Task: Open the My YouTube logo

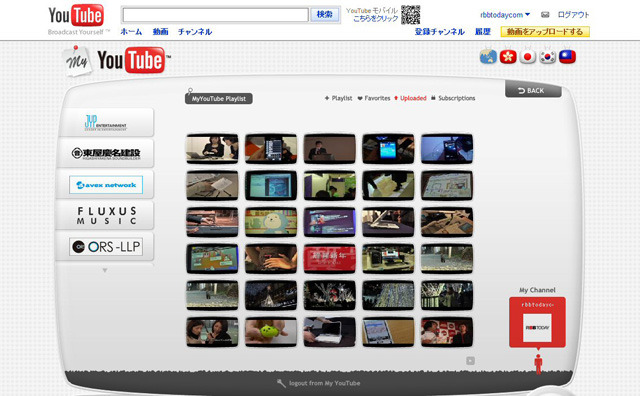Action: 117,61
